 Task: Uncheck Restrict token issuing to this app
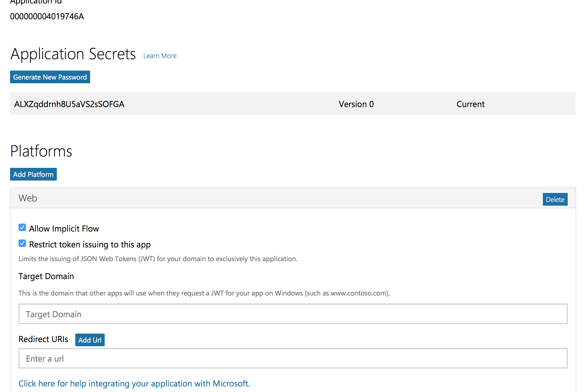pos(22,243)
